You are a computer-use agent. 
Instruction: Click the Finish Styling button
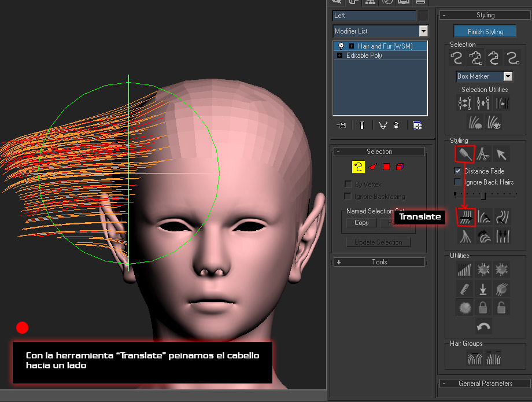coord(485,31)
